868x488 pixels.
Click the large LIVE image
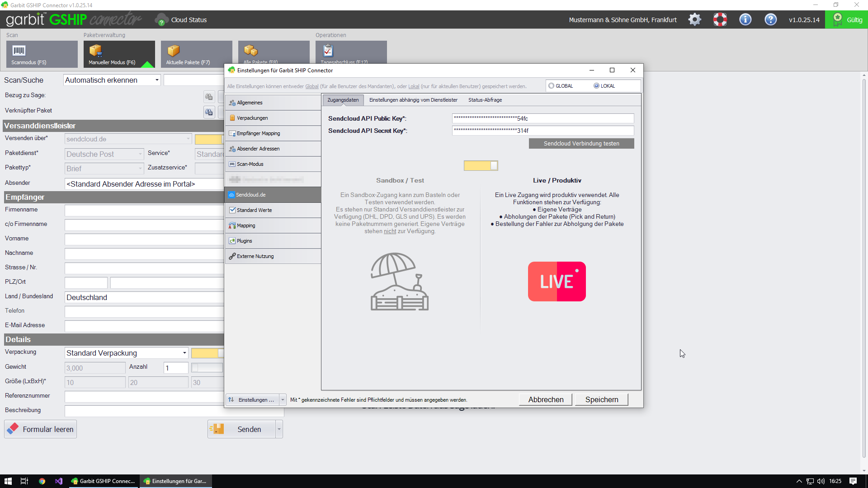pos(557,282)
